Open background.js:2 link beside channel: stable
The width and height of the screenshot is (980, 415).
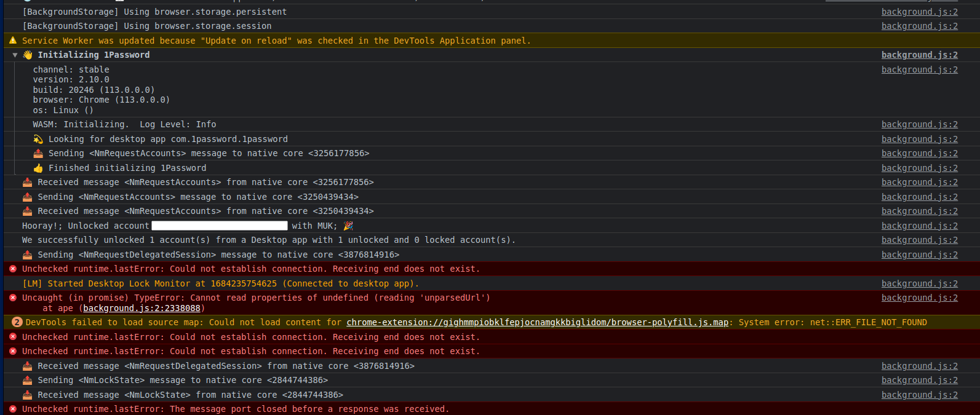(x=919, y=69)
